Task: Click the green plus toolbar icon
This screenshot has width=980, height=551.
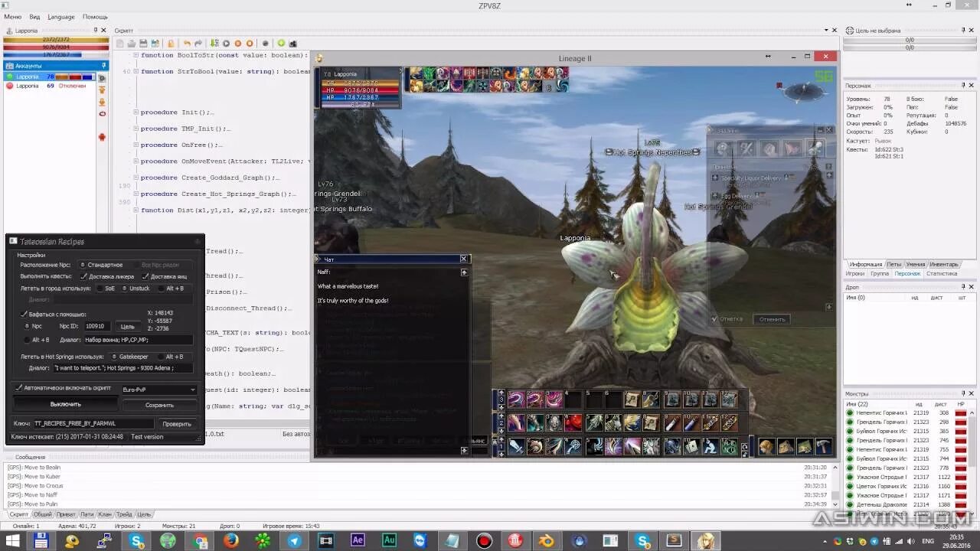Action: point(281,44)
